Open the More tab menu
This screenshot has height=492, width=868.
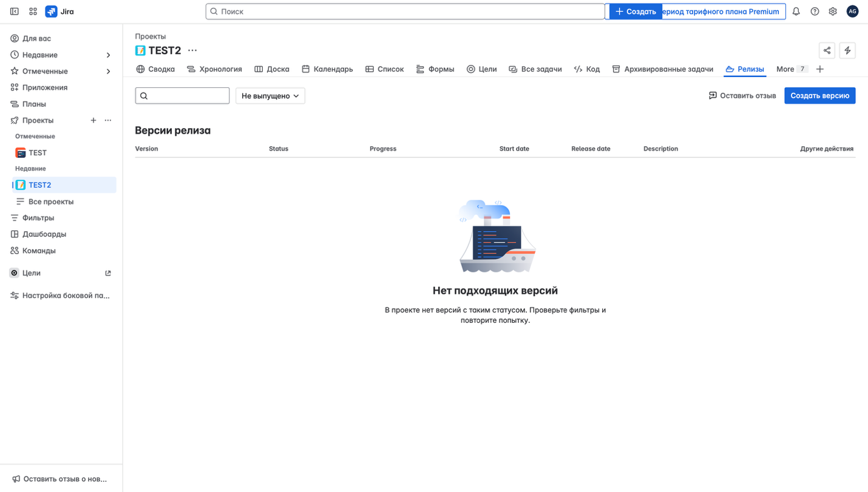click(x=789, y=69)
